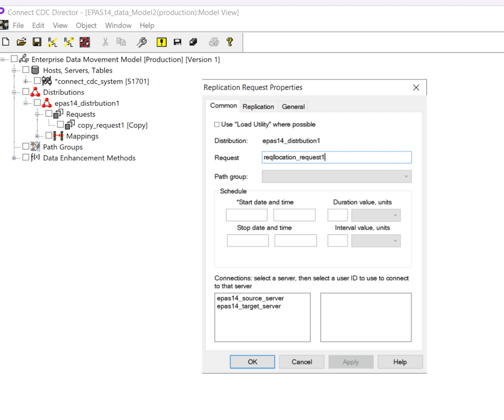Click the OK button in the dialog
Image resolution: width=504 pixels, height=420 pixels.
(252, 362)
